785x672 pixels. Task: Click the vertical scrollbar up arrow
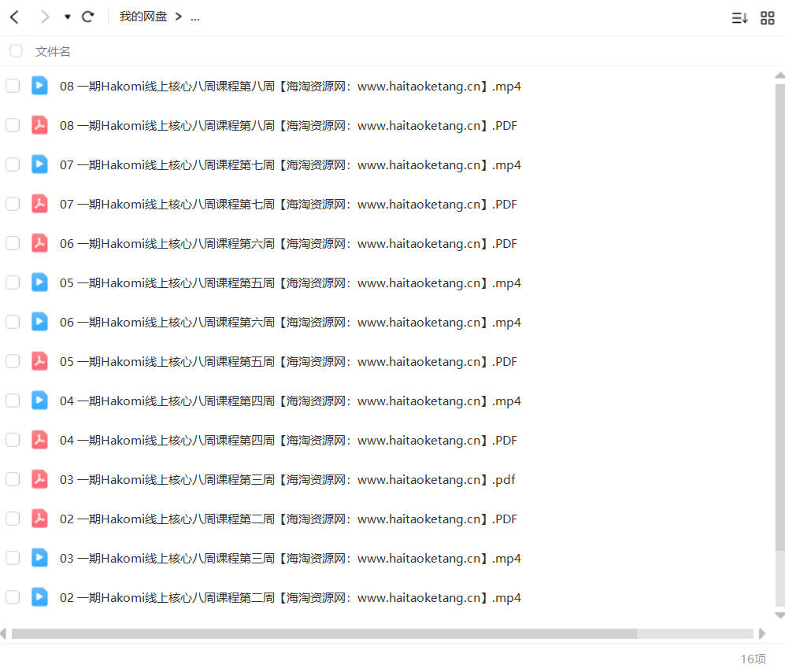click(x=780, y=76)
